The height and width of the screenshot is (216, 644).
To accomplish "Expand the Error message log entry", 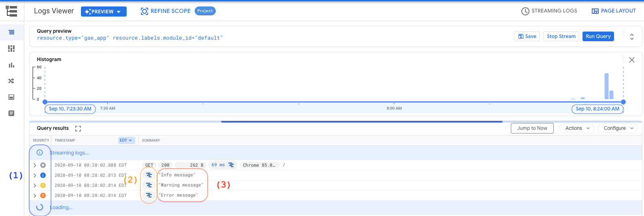I will (x=35, y=196).
